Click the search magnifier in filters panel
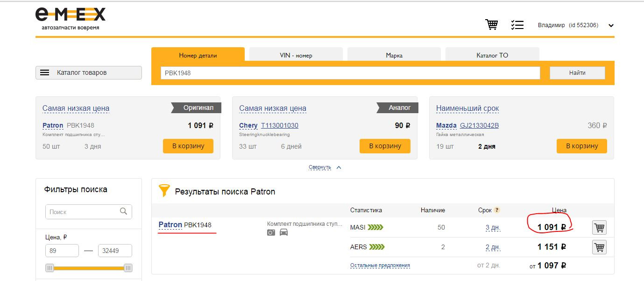Viewport: 644px width, 281px height. coord(123,211)
